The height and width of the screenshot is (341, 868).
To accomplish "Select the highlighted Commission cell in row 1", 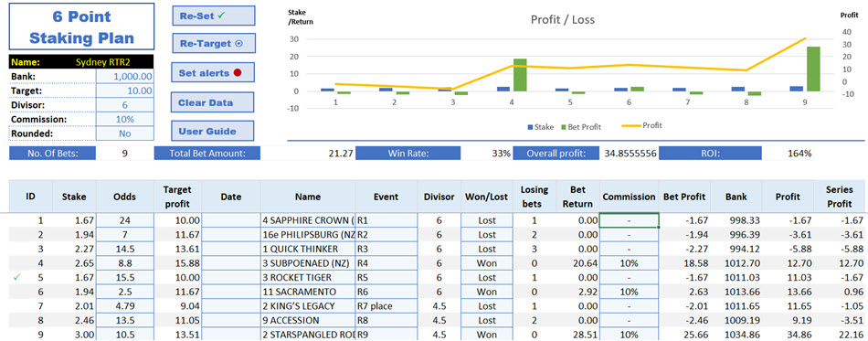I will 629,220.
